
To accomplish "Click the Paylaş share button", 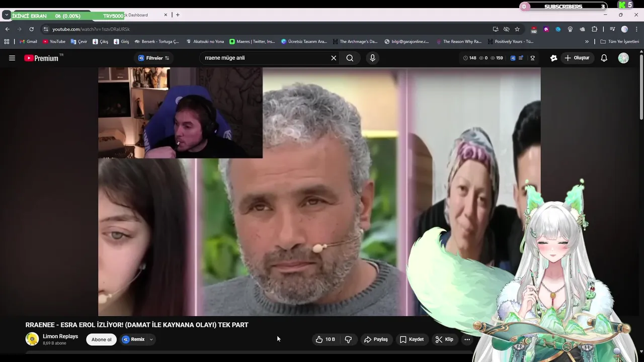I will (x=376, y=339).
